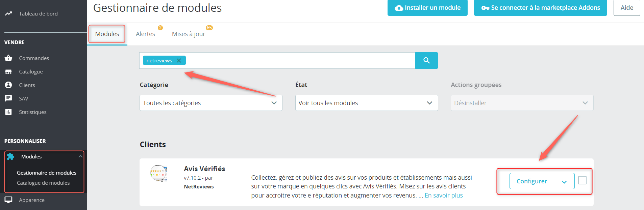Open the En savoir plus link

(x=444, y=195)
